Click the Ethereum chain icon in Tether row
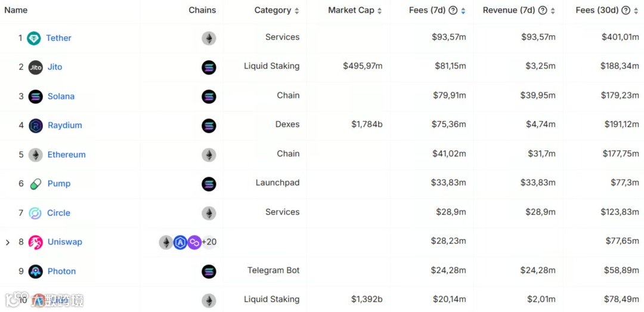This screenshot has height=312, width=644. coord(209,39)
